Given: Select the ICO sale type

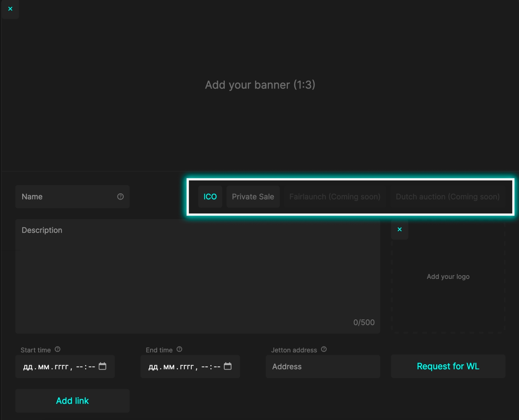Looking at the screenshot, I should tap(210, 197).
